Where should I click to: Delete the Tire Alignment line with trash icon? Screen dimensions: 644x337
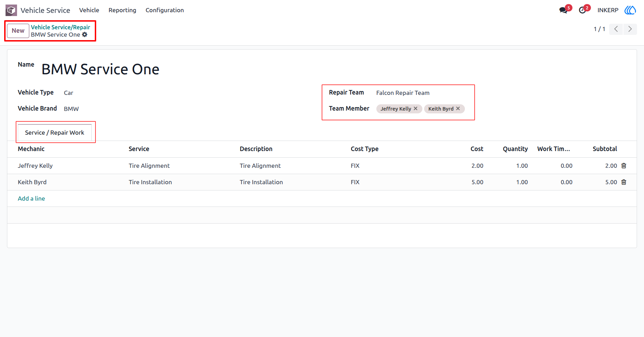point(624,166)
